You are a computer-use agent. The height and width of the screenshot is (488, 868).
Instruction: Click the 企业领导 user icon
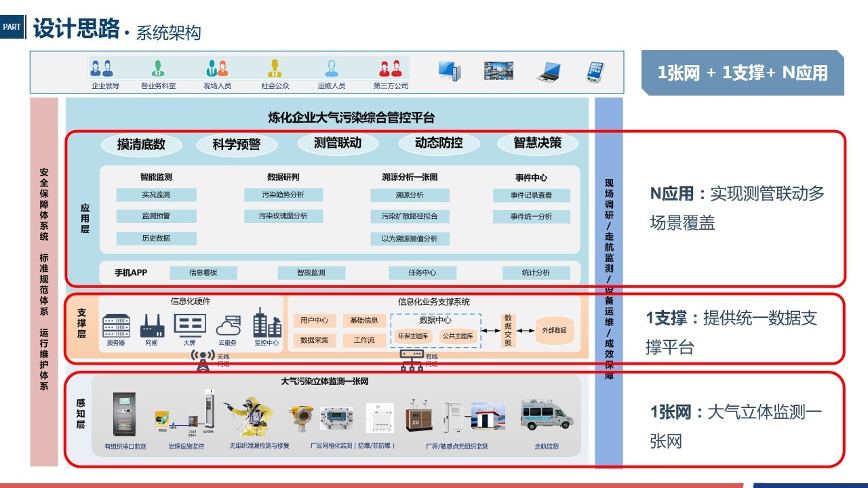click(102, 68)
